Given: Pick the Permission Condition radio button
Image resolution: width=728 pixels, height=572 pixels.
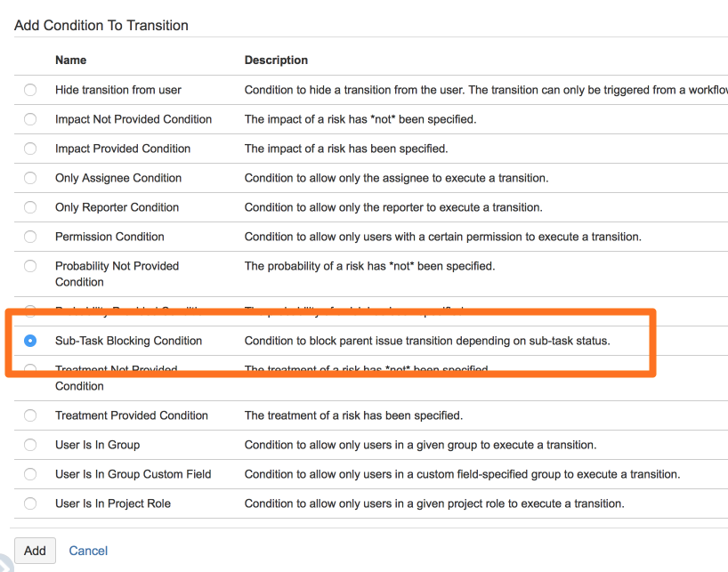Looking at the screenshot, I should 30,237.
